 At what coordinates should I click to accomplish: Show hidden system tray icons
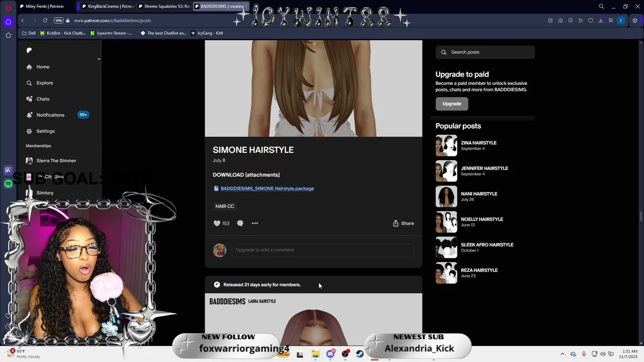pyautogui.click(x=562, y=354)
